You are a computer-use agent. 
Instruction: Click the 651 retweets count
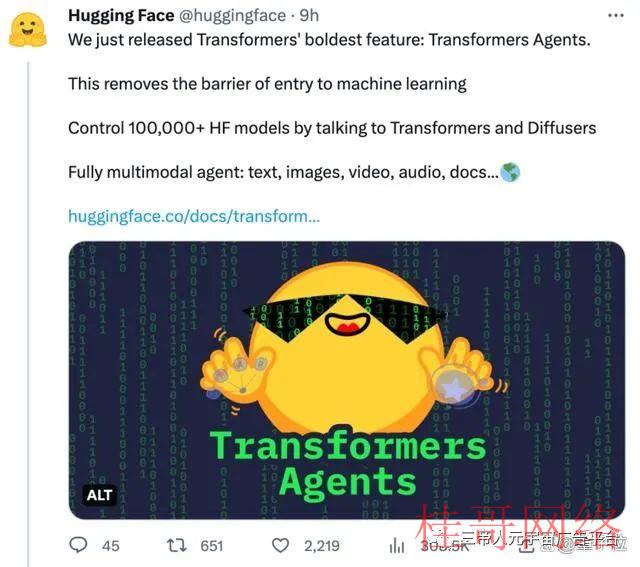click(x=211, y=546)
